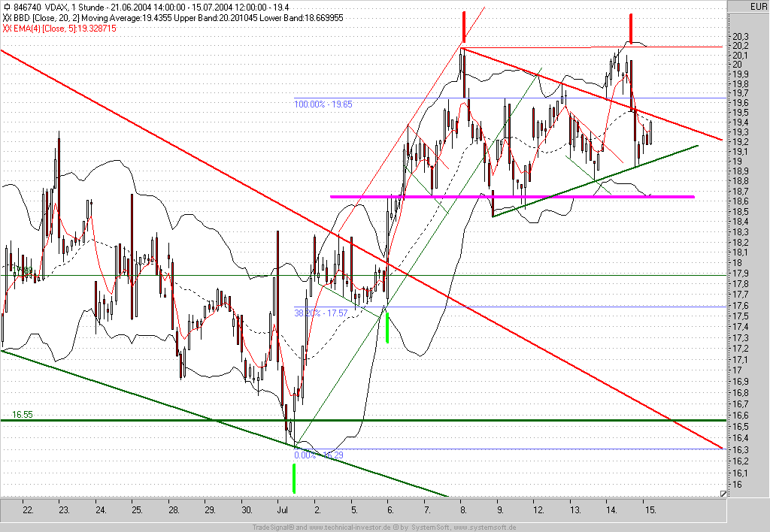
Task: Click the '16,9' value on price axis
Action: point(741,381)
